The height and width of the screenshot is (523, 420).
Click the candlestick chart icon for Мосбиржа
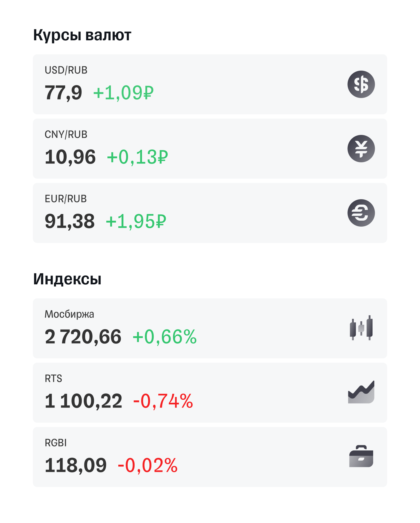(x=361, y=328)
